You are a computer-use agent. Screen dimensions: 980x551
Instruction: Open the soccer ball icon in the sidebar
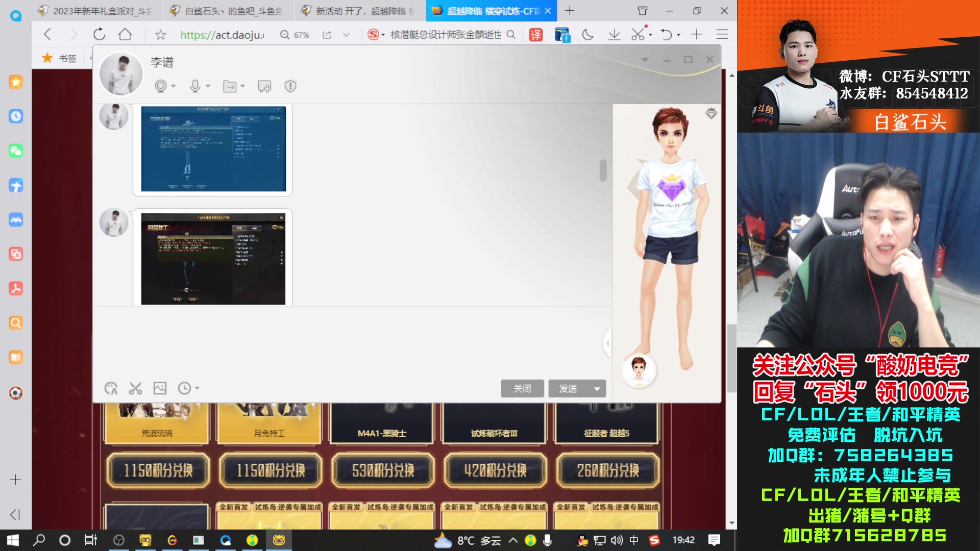(16, 393)
